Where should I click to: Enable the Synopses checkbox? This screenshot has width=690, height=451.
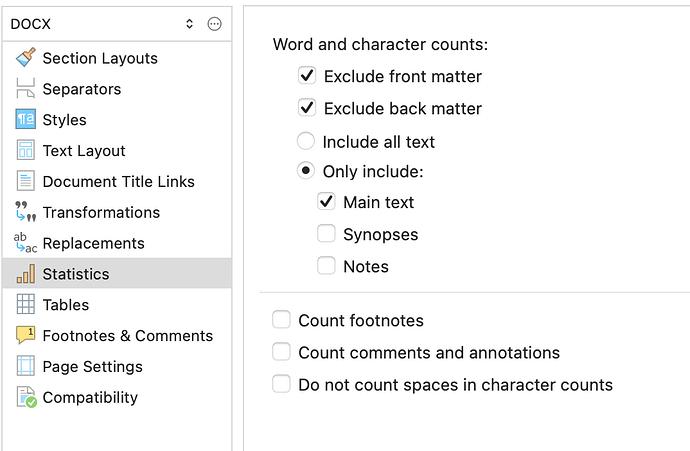pos(326,234)
